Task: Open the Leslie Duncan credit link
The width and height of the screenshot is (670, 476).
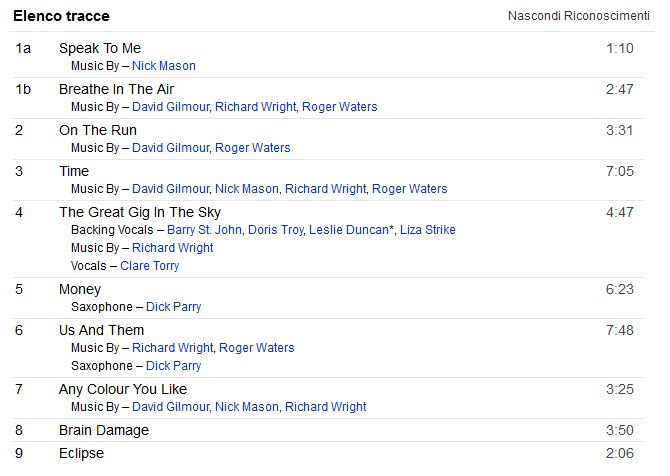Action: [348, 230]
